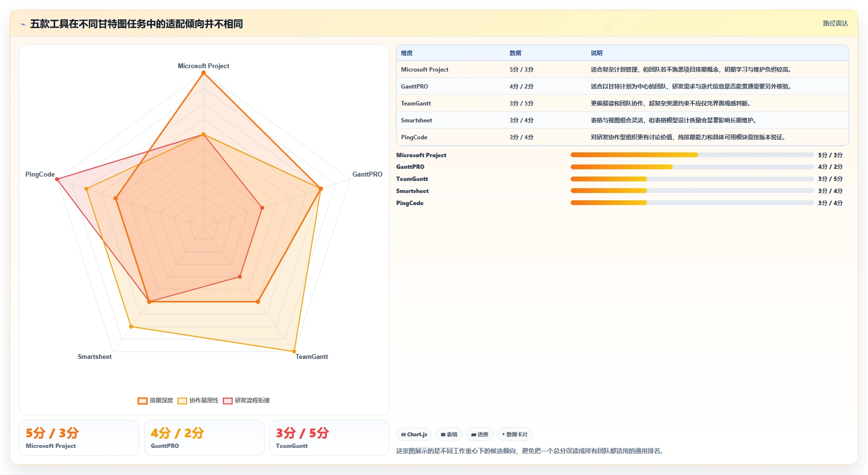
Task: Click the 数据卡片 tag chip
Action: pyautogui.click(x=515, y=434)
